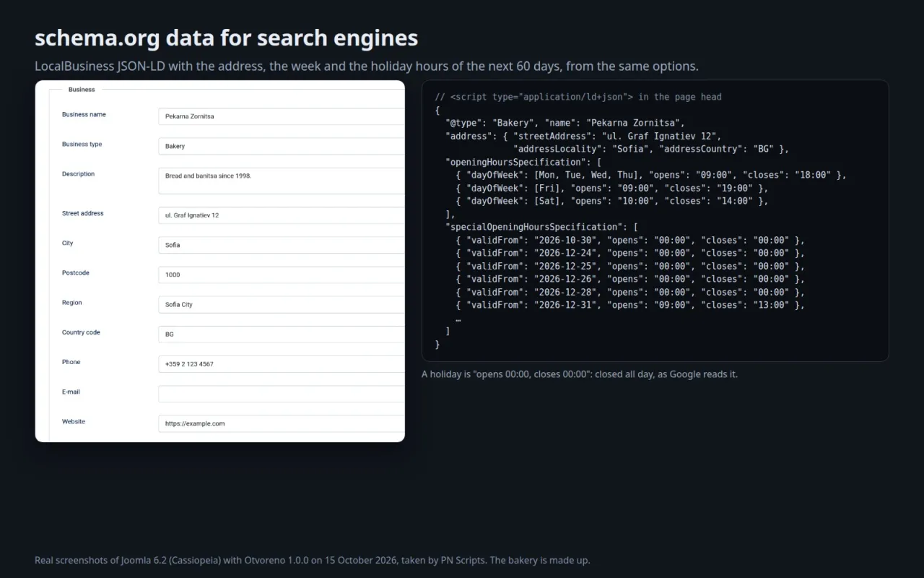Viewport: 924px width, 578px height.
Task: Click the "@type": "Bakery" code line
Action: (565, 123)
